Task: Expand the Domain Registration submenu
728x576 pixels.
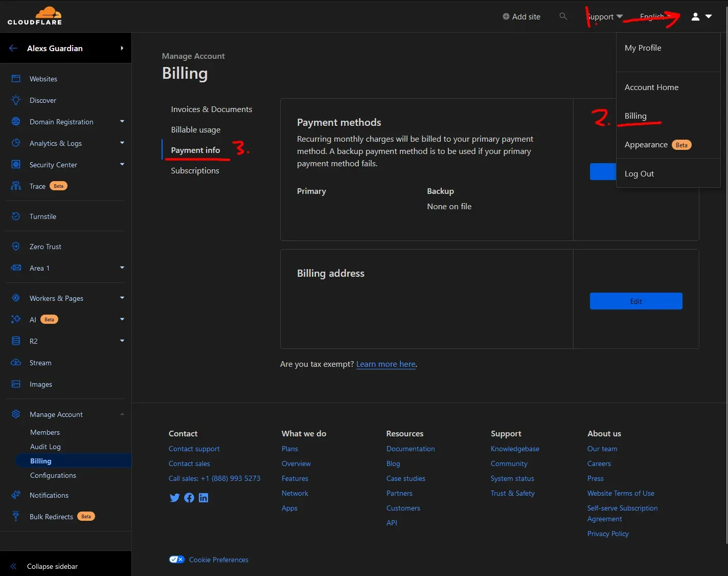Action: [122, 121]
